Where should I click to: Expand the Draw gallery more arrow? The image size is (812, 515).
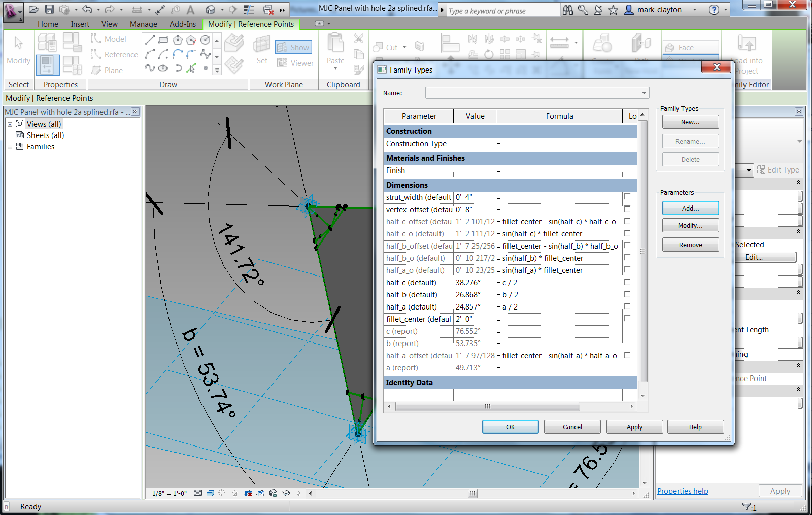coord(217,71)
